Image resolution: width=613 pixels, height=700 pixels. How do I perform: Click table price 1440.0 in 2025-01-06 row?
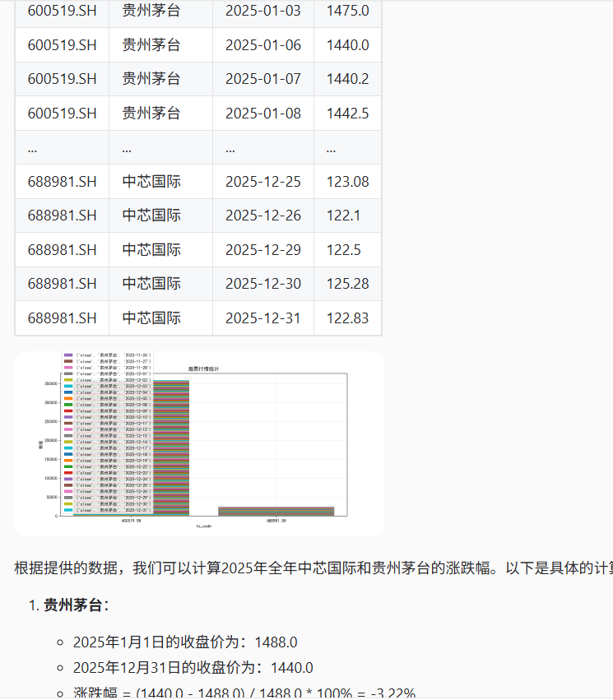click(347, 45)
